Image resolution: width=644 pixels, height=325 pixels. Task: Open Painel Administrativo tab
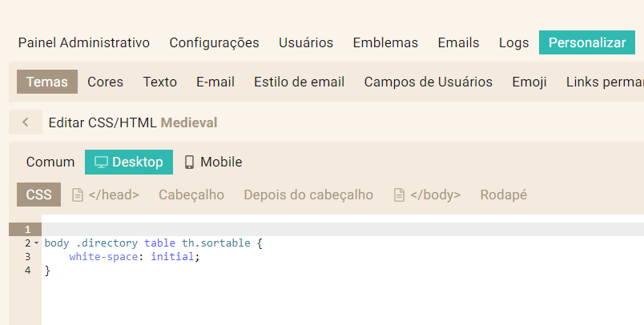click(84, 42)
